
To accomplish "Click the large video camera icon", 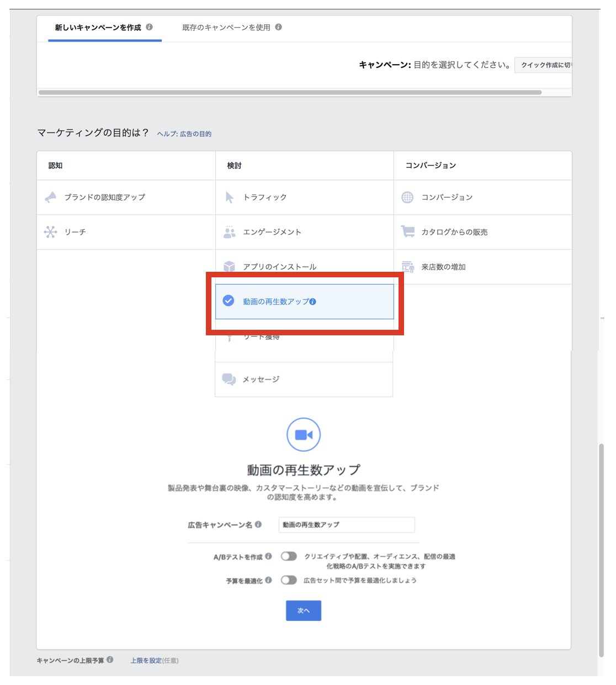I will [304, 435].
